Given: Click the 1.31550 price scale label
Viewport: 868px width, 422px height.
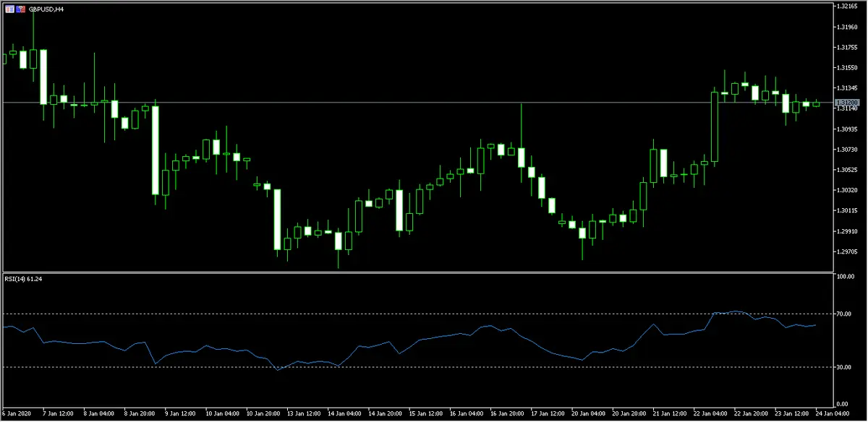Looking at the screenshot, I should [846, 68].
